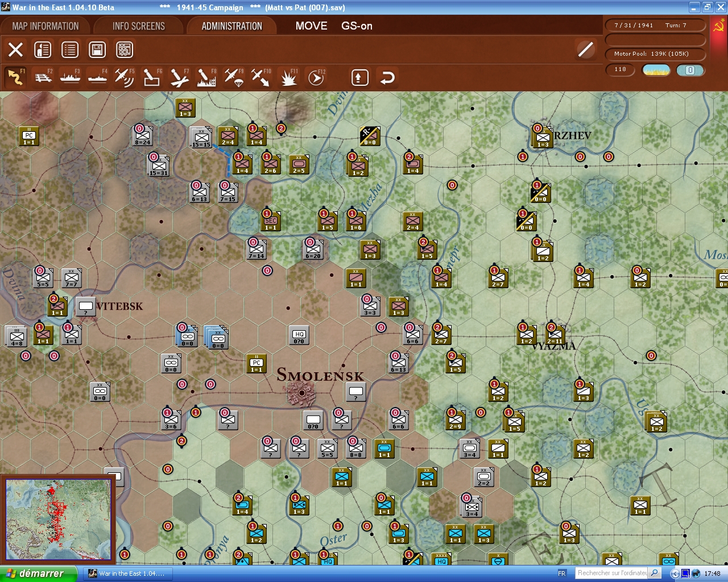Select the 3=3 unit counter
This screenshot has height=582, width=728.
370,306
